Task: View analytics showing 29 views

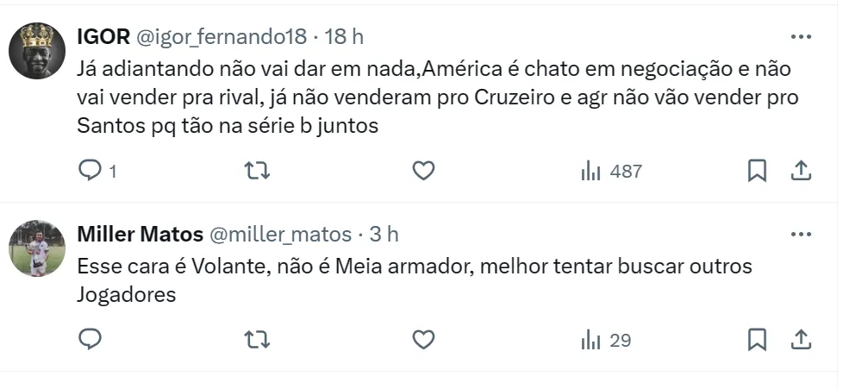Action: tap(606, 340)
